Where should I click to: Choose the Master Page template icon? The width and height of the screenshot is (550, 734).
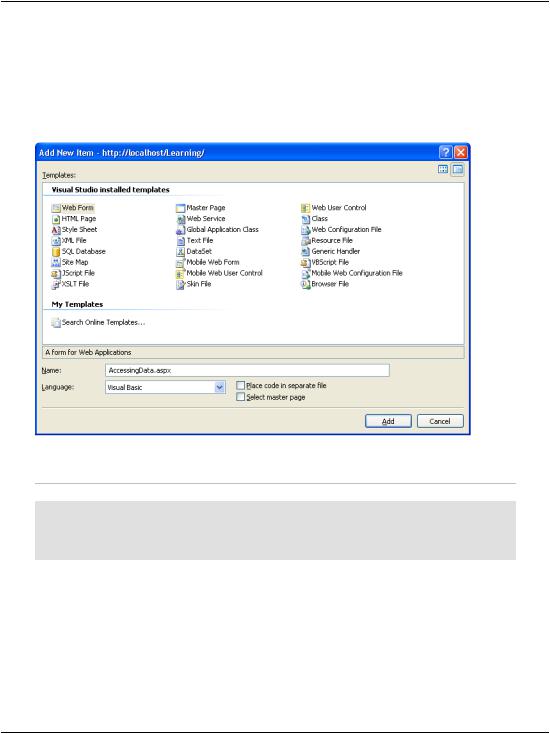pos(181,208)
